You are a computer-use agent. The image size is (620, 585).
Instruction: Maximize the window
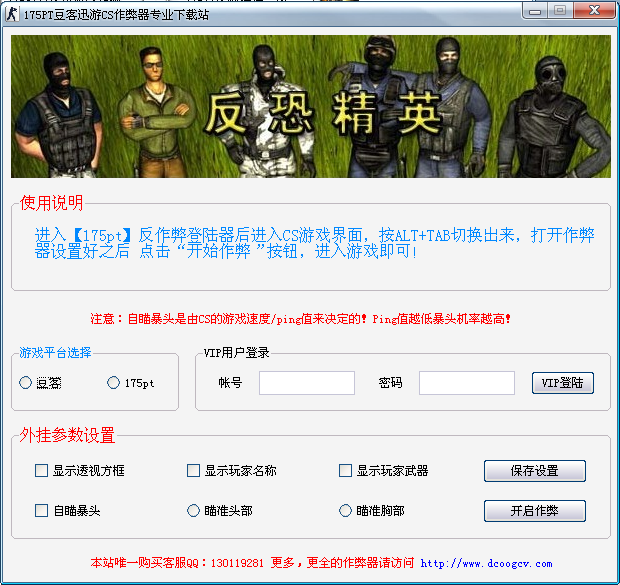tap(560, 11)
